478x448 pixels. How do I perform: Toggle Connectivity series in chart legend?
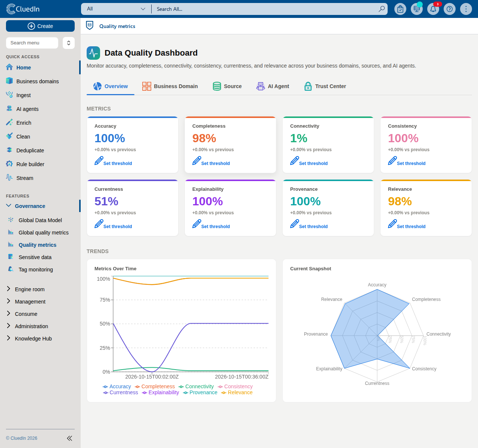point(196,386)
